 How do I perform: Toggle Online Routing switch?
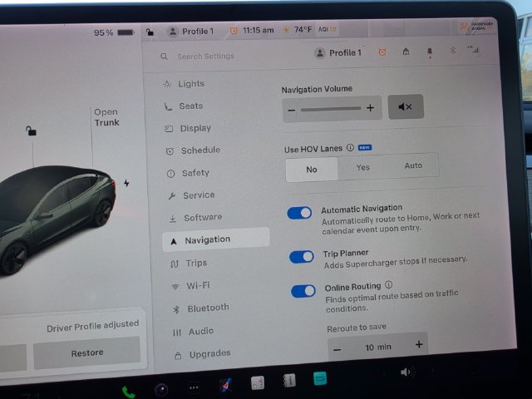(x=303, y=291)
